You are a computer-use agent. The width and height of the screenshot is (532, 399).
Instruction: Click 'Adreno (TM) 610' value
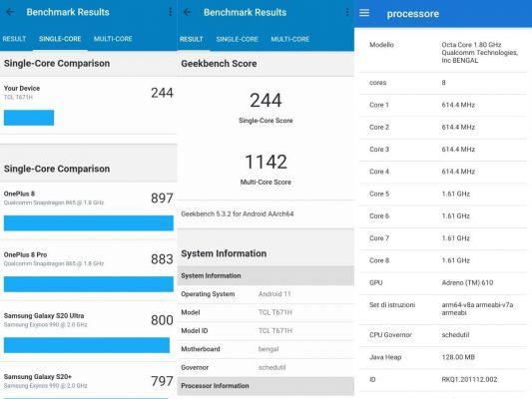pos(467,282)
